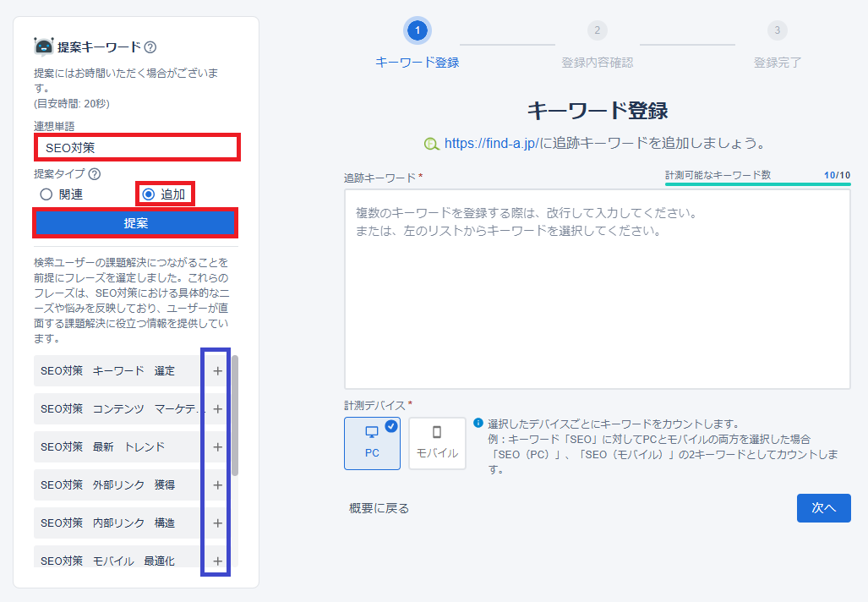Viewport: 868px width, 602px height.
Task: Click the キーワード登録 page heading
Action: point(598,111)
